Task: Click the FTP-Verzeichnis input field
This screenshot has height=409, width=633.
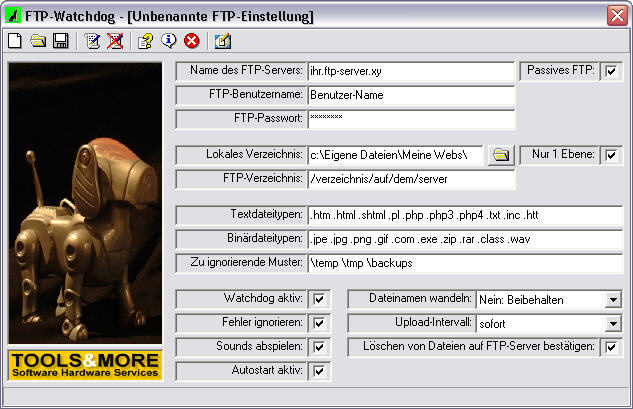Action: pyautogui.click(x=411, y=179)
